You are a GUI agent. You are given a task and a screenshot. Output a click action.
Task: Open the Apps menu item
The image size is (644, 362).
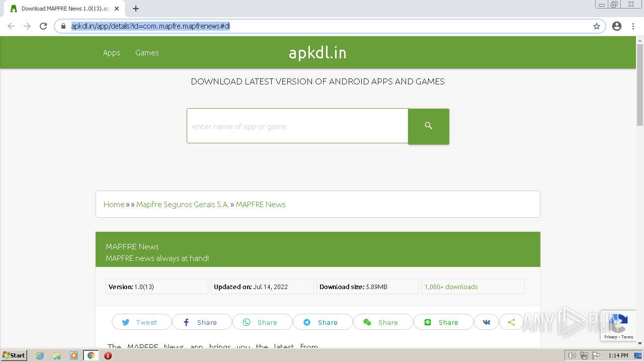pos(112,53)
